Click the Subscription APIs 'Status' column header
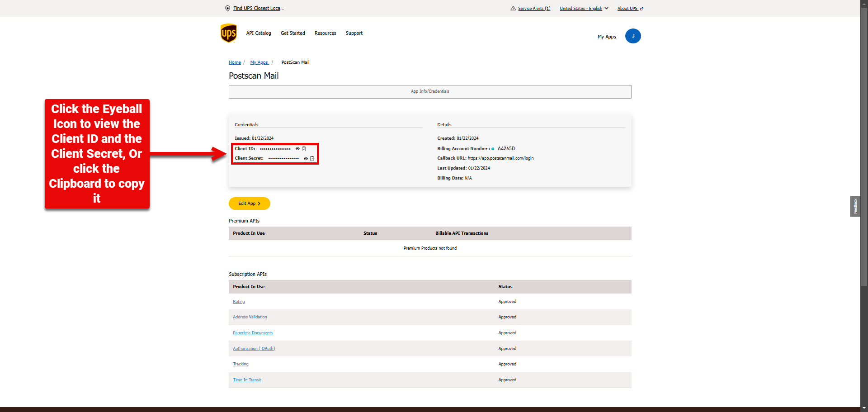This screenshot has width=868, height=412. pos(505,287)
